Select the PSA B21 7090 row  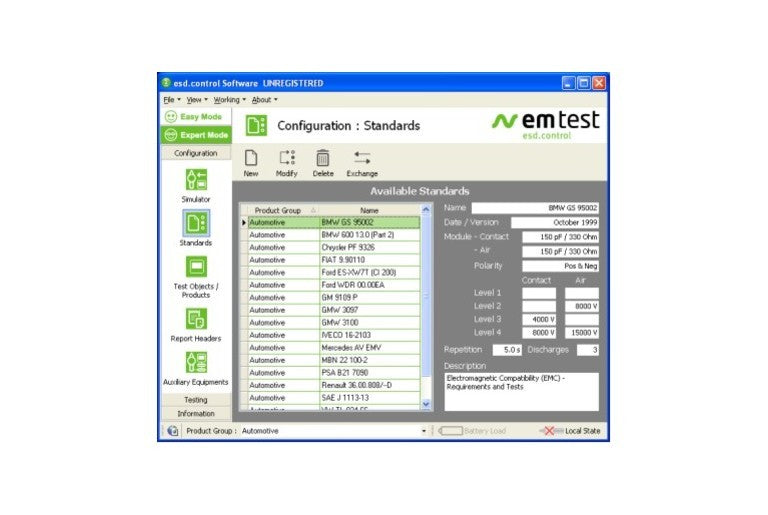click(334, 373)
